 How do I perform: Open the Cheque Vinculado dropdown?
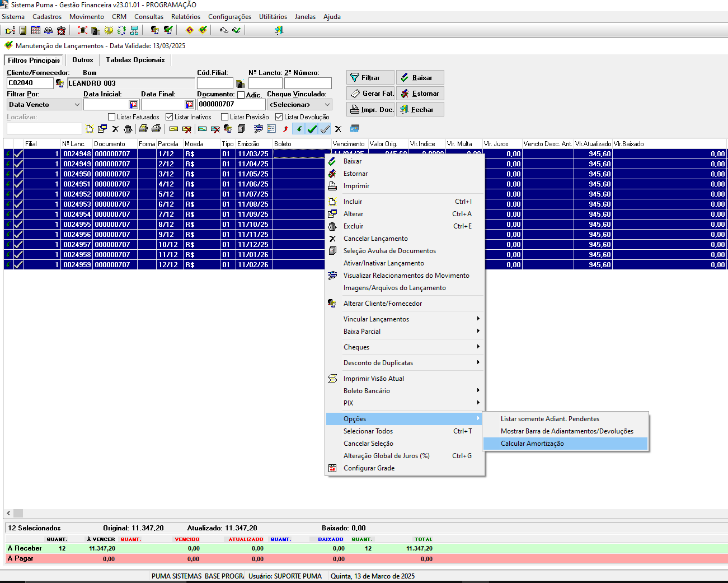[x=327, y=105]
